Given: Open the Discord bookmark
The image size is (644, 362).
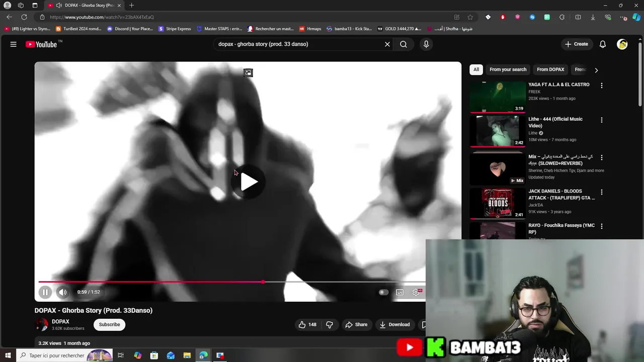Looking at the screenshot, I should pos(129,29).
